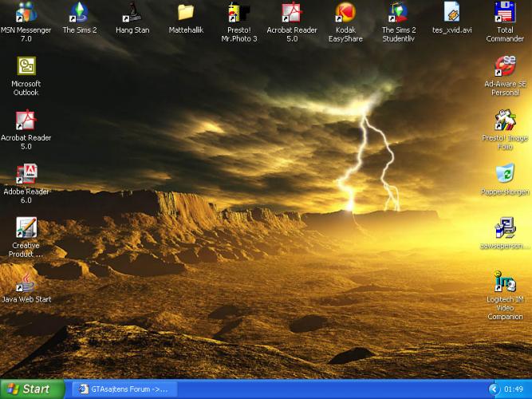The image size is (532, 399).
Task: Expand hidden system tray icons arrow
Action: click(494, 389)
